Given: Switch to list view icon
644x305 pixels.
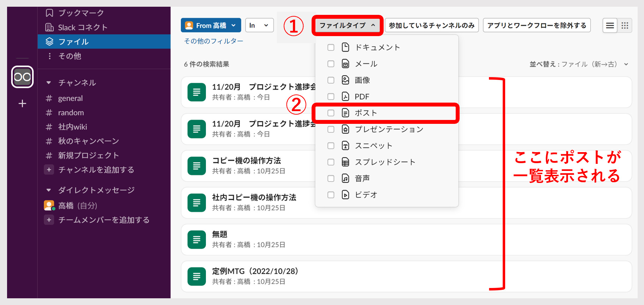Looking at the screenshot, I should pos(610,25).
